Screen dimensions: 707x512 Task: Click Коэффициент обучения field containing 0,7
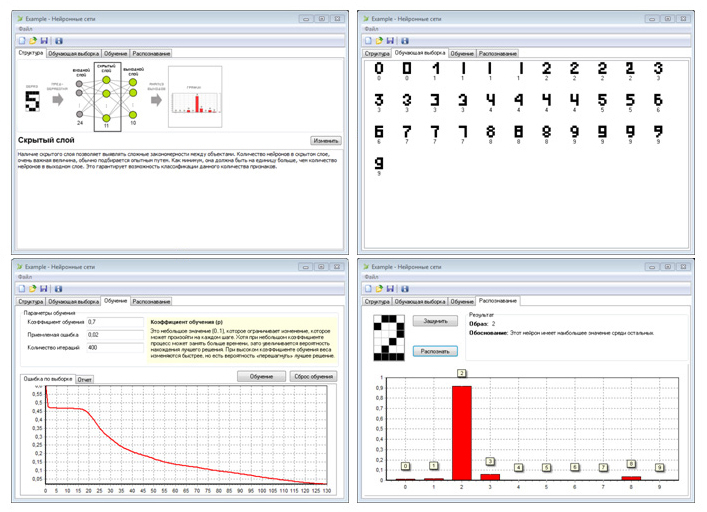pos(115,322)
